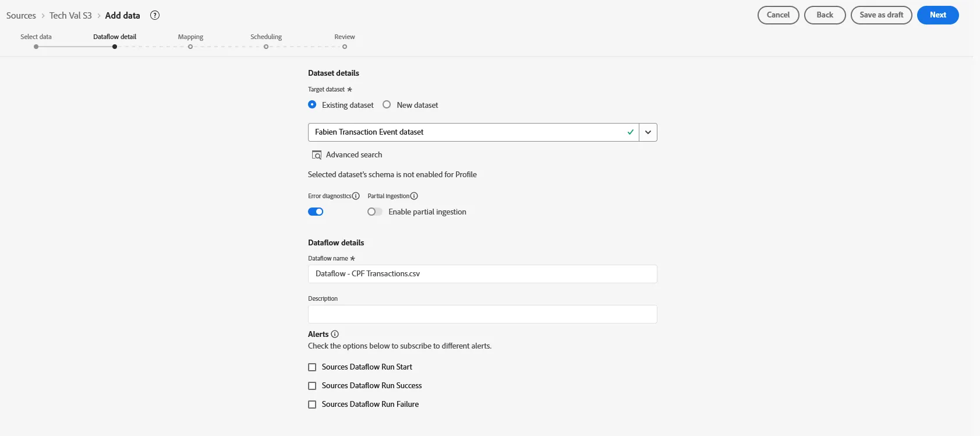Select the New dataset radio button
980x436 pixels.
coord(387,105)
